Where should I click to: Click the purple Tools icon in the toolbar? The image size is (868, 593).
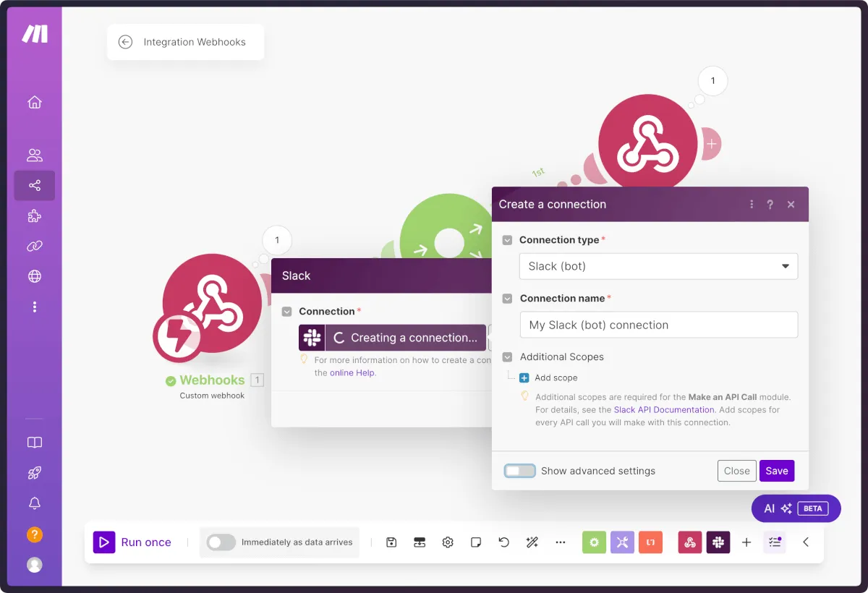click(x=622, y=542)
